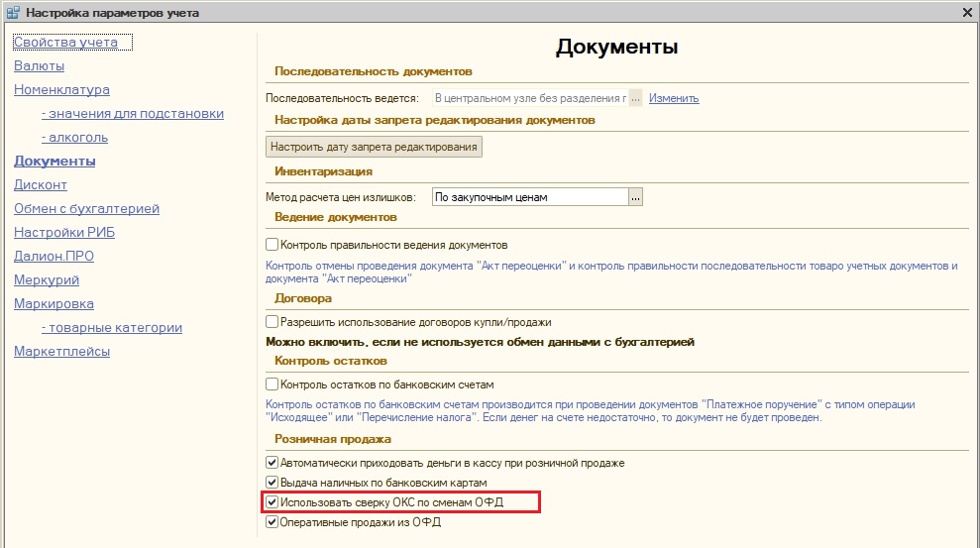The height and width of the screenshot is (548, 980).
Task: Click the Метод расчета цен излишков field
Action: [x=530, y=197]
